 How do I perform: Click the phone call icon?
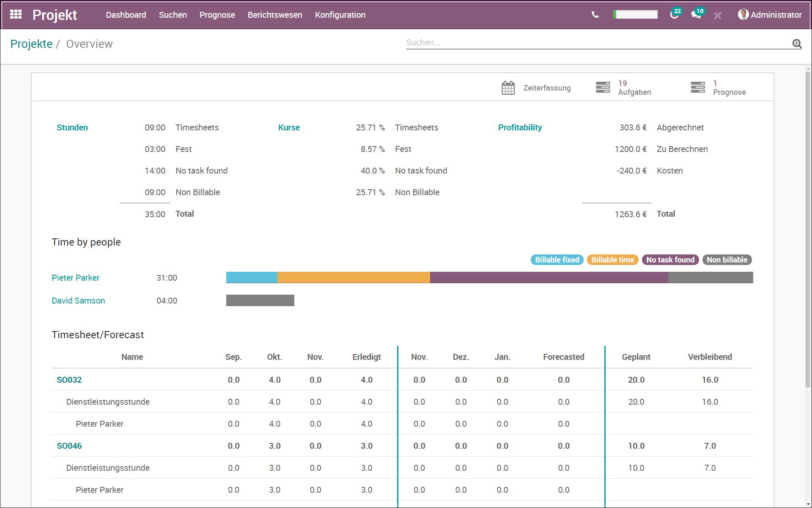coord(595,15)
